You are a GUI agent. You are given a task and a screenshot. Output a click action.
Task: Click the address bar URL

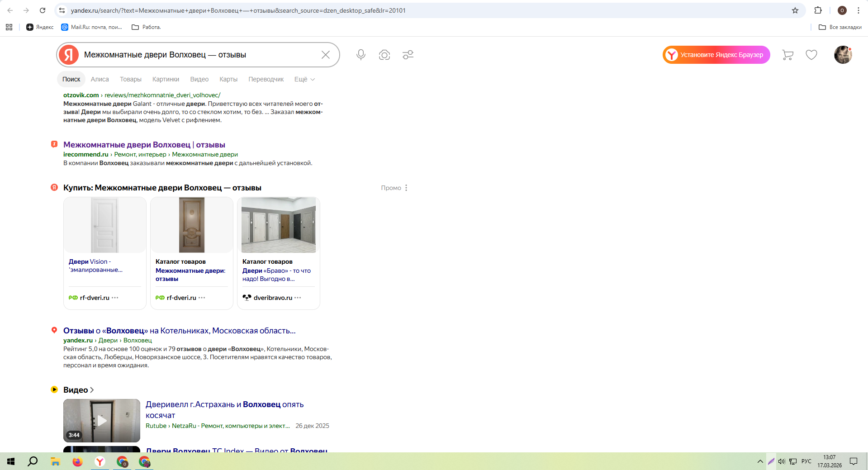238,10
